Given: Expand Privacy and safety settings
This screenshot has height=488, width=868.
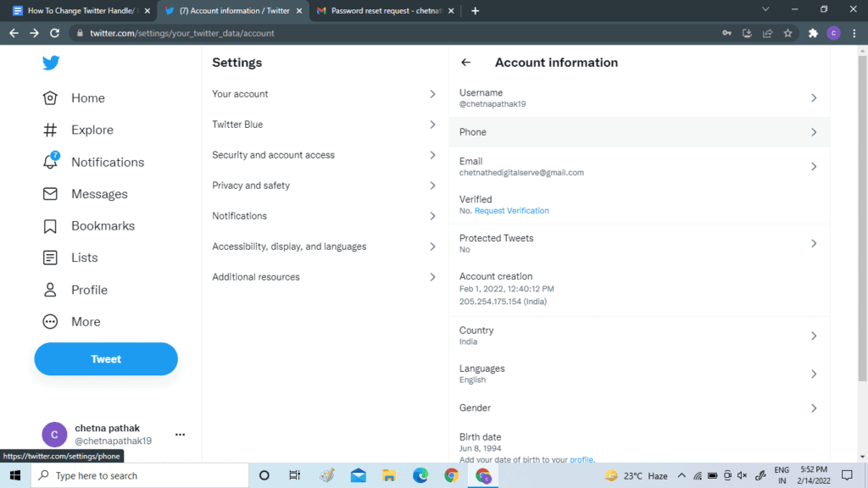Looking at the screenshot, I should 325,186.
